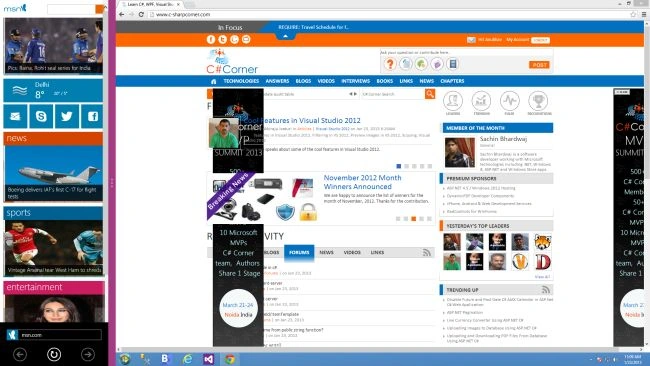Click the Logout button in orange bar
The image size is (650, 366).
(541, 40)
